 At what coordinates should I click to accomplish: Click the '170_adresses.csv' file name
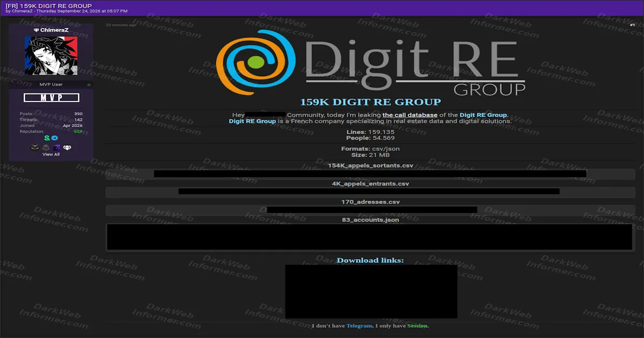click(x=370, y=202)
